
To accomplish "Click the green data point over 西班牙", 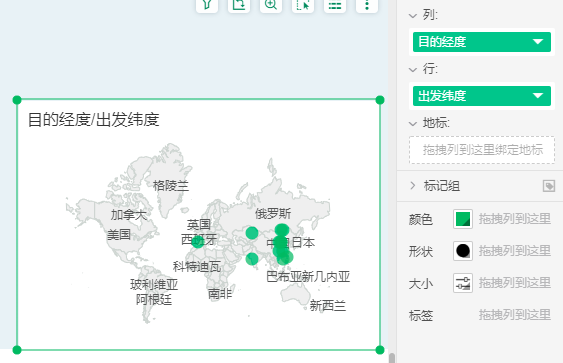I will pos(198,242).
